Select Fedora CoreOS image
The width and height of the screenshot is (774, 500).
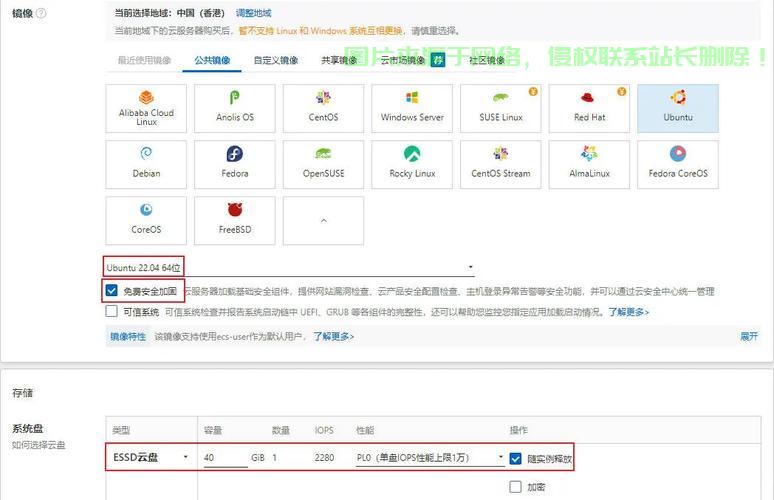[x=678, y=164]
